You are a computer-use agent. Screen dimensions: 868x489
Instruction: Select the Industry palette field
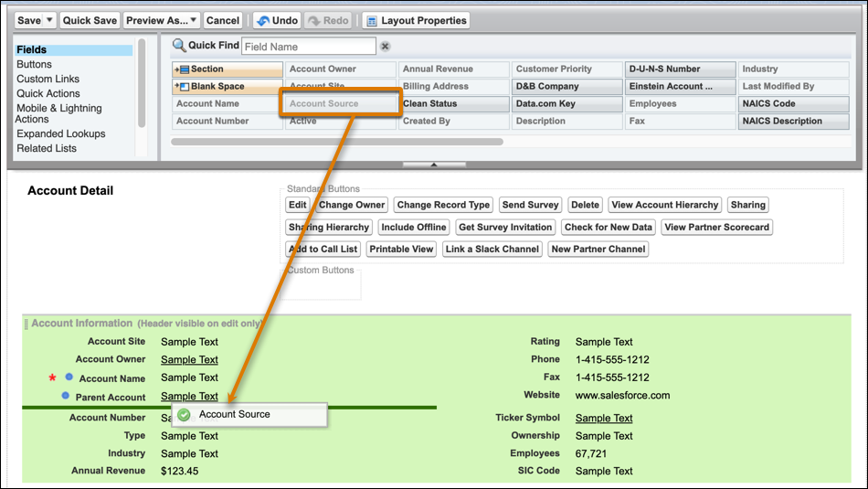pyautogui.click(x=793, y=69)
